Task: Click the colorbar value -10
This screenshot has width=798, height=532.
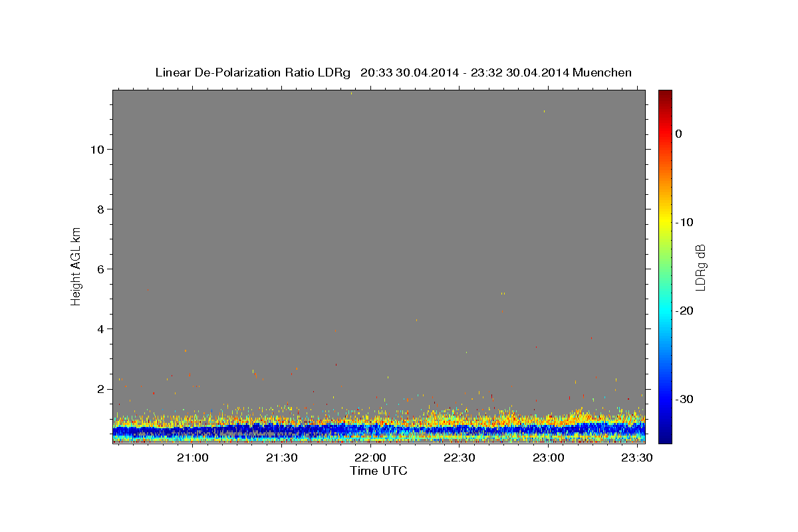Action: [685, 222]
